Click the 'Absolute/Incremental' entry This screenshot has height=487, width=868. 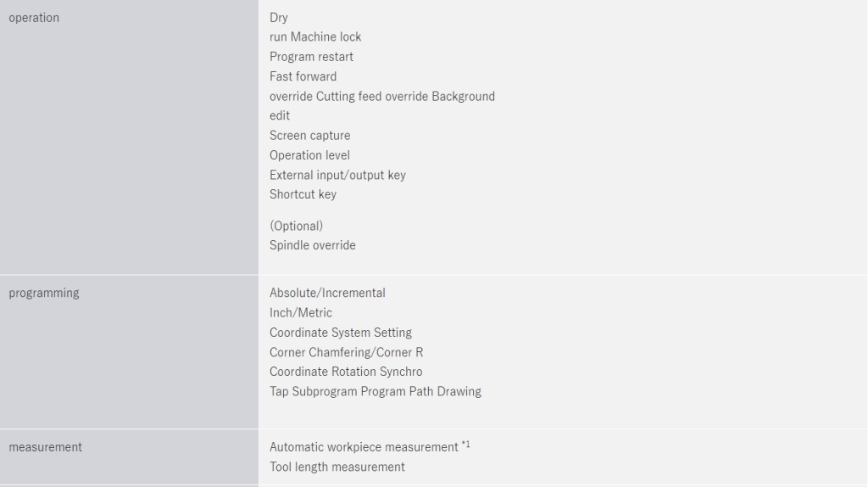click(x=327, y=293)
